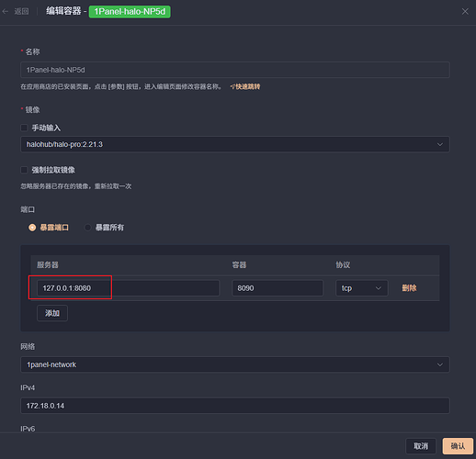The image size is (476, 459).
Task: Click the container port field 8090
Action: (278, 288)
